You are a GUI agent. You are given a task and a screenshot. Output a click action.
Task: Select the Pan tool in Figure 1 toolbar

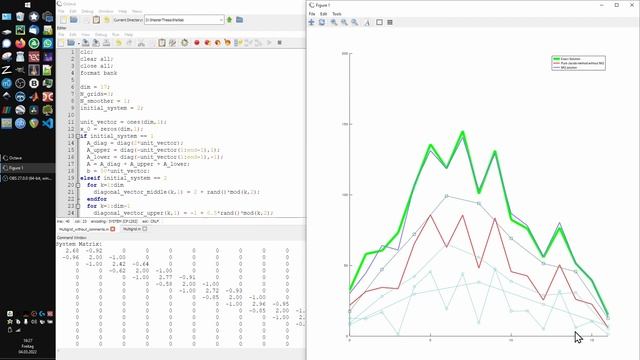click(311, 22)
